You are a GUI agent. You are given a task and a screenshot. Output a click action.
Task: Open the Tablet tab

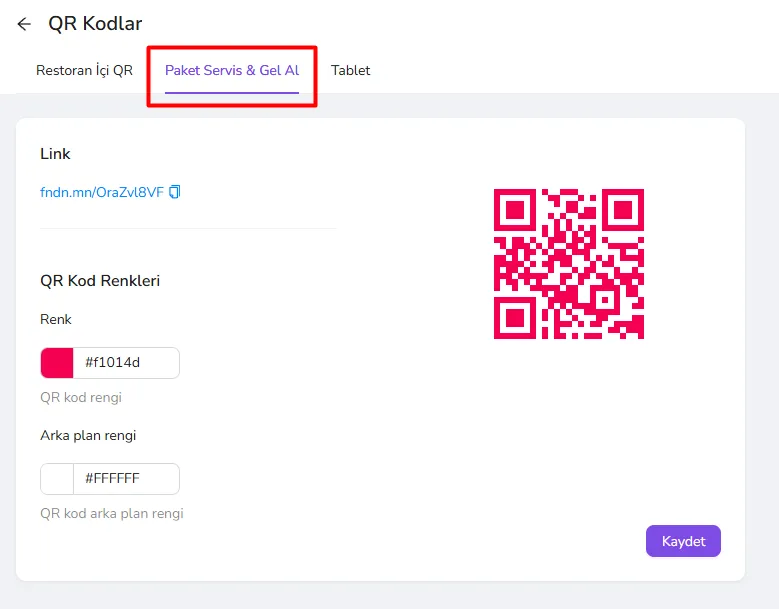click(351, 71)
